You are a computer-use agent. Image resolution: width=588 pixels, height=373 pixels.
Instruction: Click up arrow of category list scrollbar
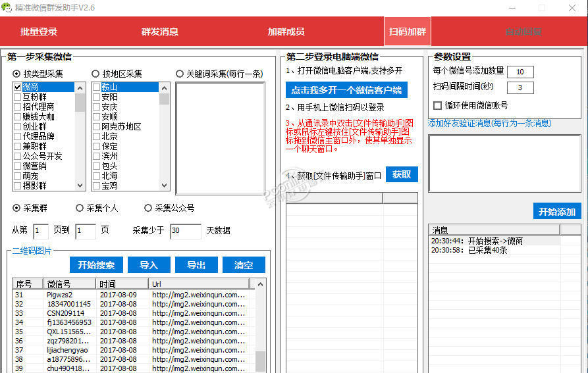coord(80,88)
